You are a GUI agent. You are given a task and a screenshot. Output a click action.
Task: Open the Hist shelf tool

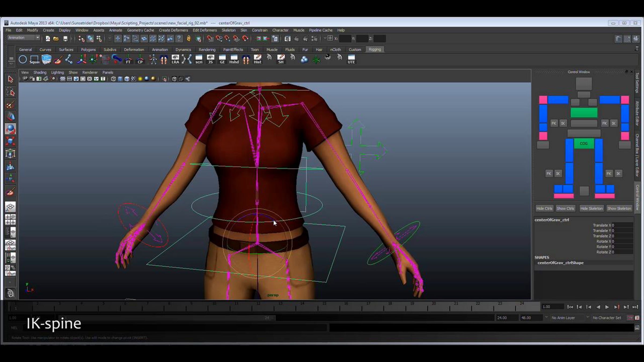pyautogui.click(x=257, y=59)
